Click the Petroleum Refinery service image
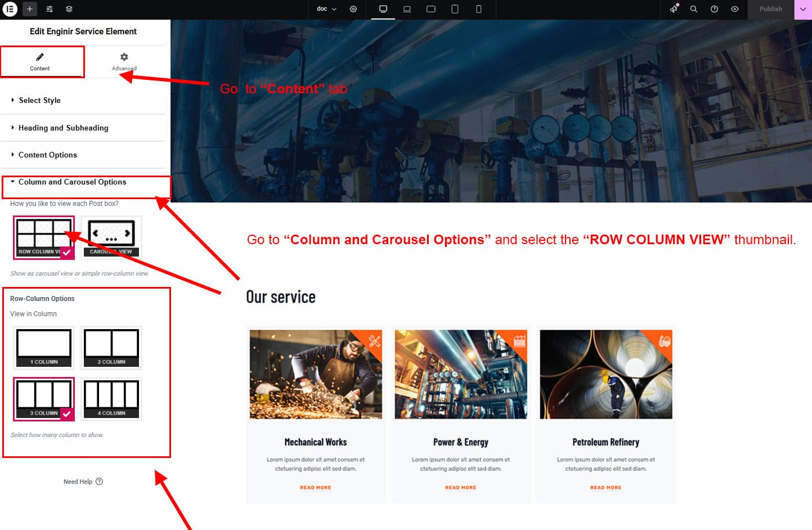812x530 pixels. pos(605,374)
